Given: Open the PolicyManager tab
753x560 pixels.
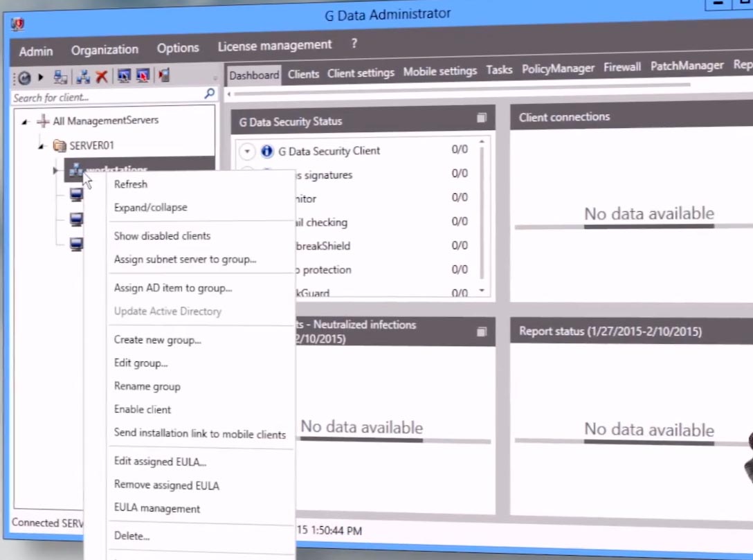Looking at the screenshot, I should tap(558, 69).
